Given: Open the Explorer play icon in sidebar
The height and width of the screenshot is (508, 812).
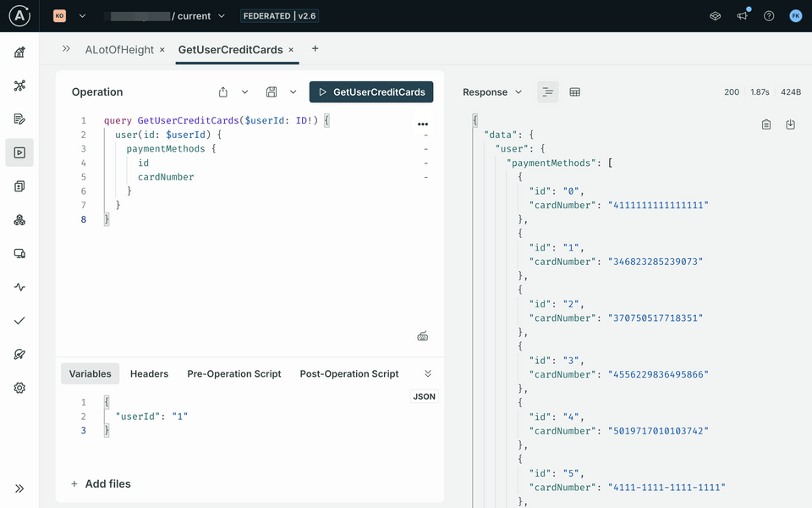Looking at the screenshot, I should pyautogui.click(x=19, y=152).
